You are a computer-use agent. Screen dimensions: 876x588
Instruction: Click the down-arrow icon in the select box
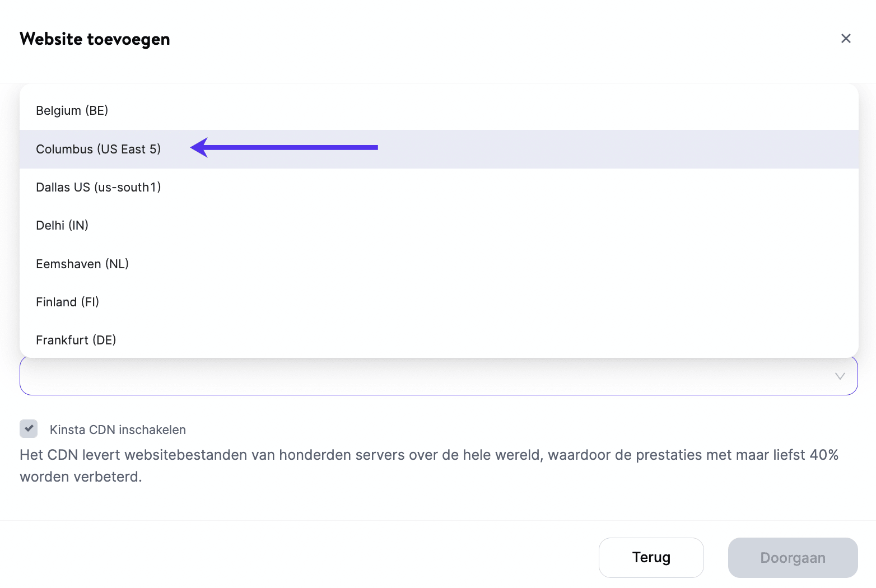[840, 376]
